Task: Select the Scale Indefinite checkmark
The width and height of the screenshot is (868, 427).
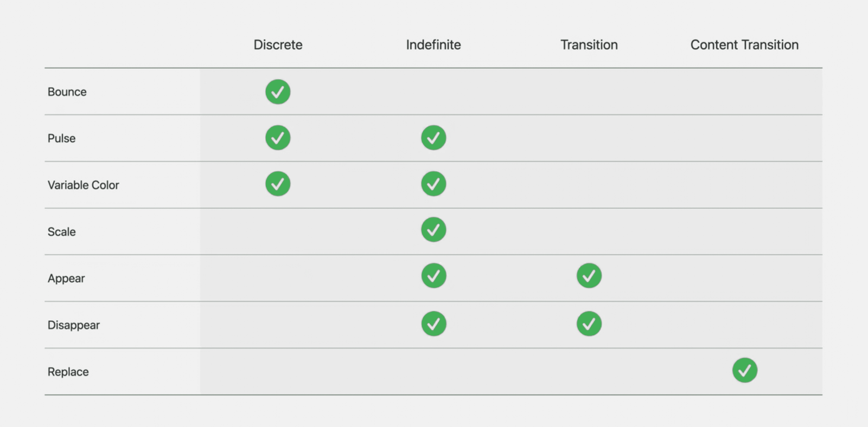Action: tap(433, 230)
